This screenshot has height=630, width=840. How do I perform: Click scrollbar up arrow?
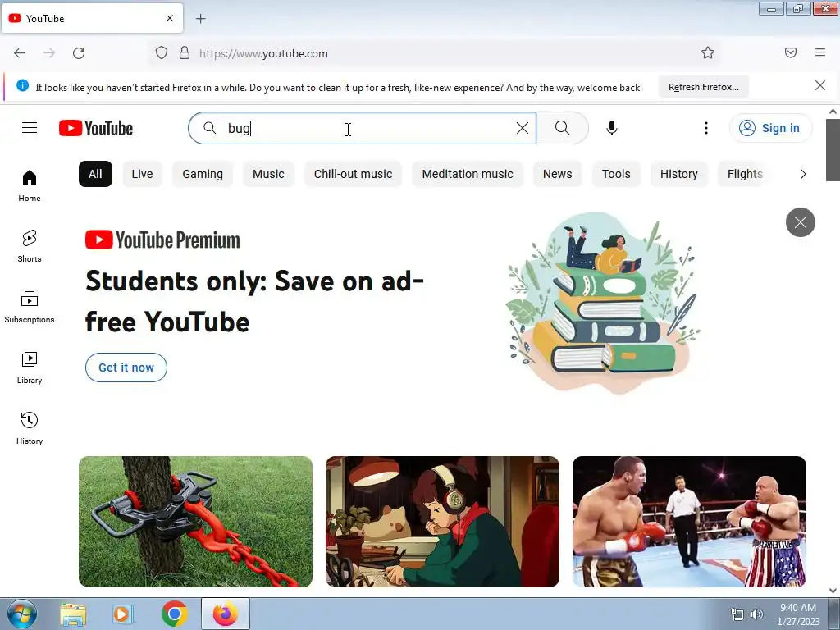(833, 112)
